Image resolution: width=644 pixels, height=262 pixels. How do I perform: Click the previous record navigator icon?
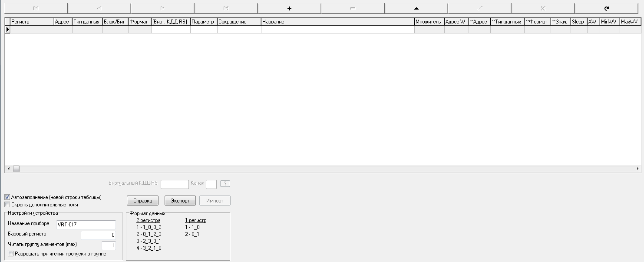coord(99,8)
